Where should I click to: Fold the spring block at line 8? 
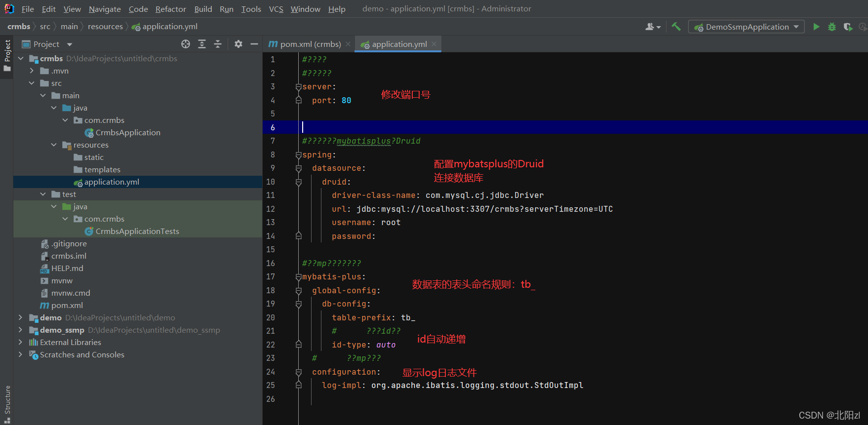click(298, 155)
